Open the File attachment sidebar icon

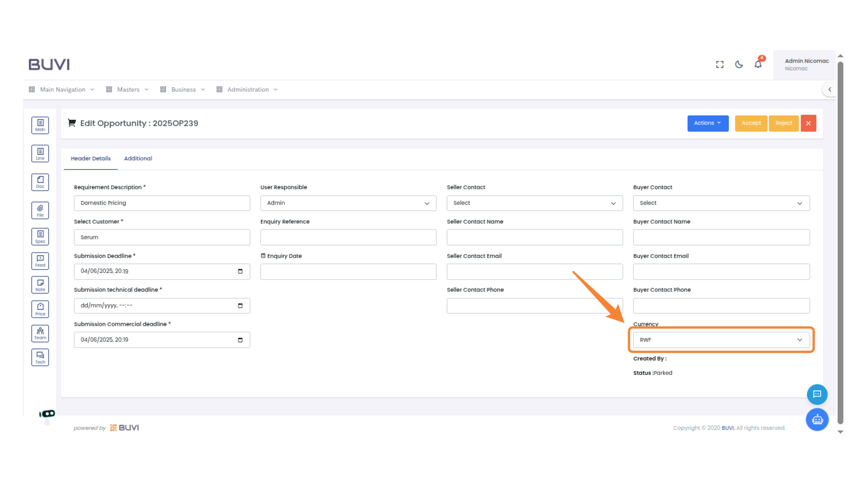point(40,210)
